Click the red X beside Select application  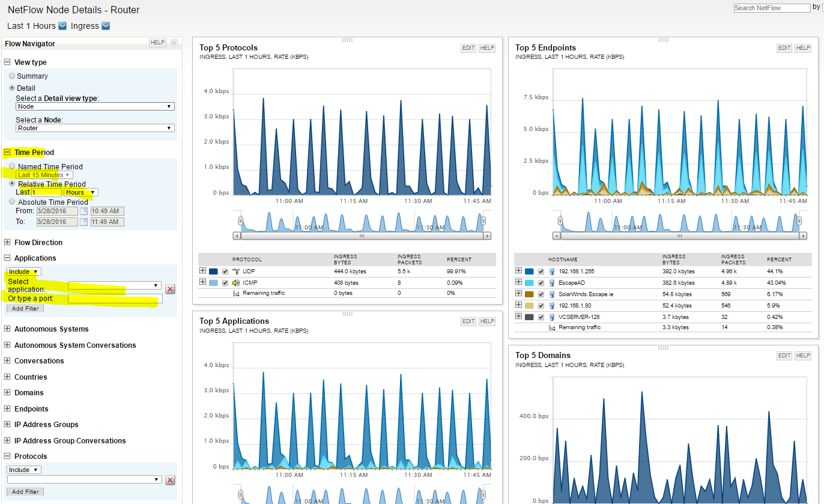(170, 289)
